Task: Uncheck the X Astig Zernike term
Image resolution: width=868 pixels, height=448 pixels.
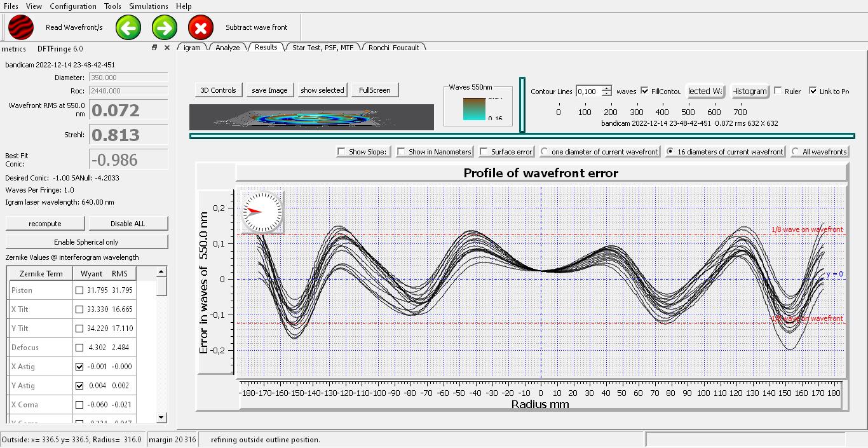Action: [79, 367]
